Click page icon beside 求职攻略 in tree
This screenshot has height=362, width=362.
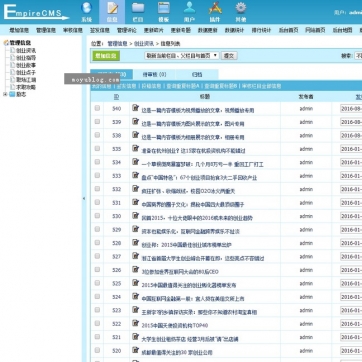[x=13, y=87]
